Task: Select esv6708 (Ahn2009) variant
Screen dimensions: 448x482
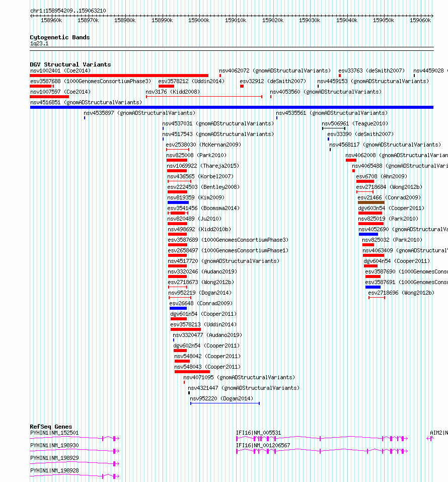Action: 382,176
